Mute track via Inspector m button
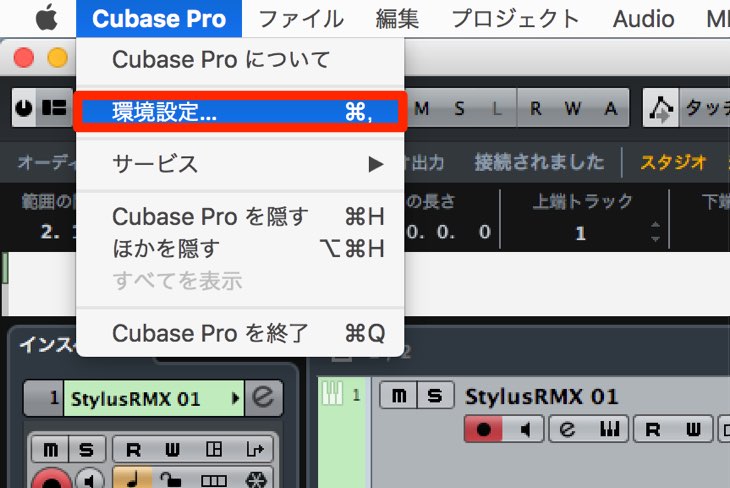The width and height of the screenshot is (730, 488). tap(50, 449)
